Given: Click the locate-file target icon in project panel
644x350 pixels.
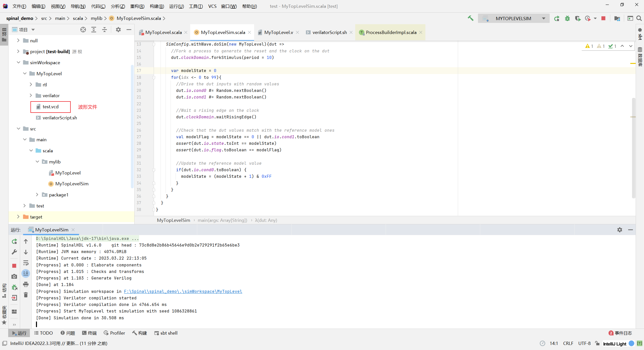Looking at the screenshot, I should pos(83,30).
